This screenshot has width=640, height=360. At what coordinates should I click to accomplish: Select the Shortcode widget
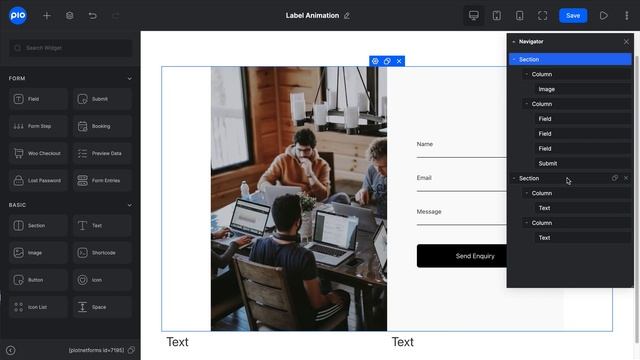(x=102, y=253)
